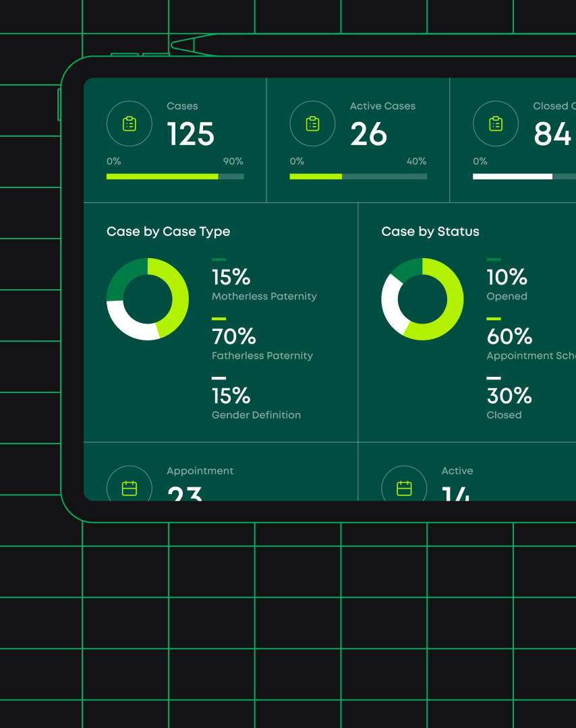Screen dimensions: 576x728
Task: Click the Active Cases clipboard icon
Action: pyautogui.click(x=312, y=124)
